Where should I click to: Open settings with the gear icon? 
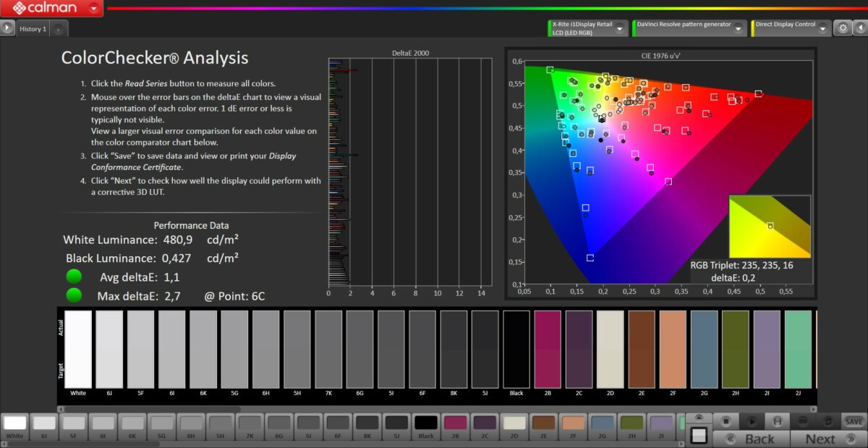point(842,28)
